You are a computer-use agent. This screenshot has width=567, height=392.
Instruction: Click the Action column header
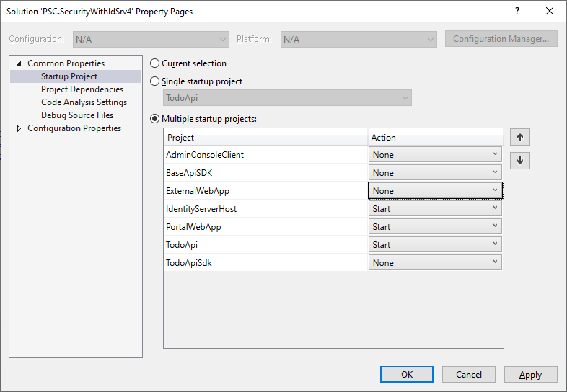436,138
